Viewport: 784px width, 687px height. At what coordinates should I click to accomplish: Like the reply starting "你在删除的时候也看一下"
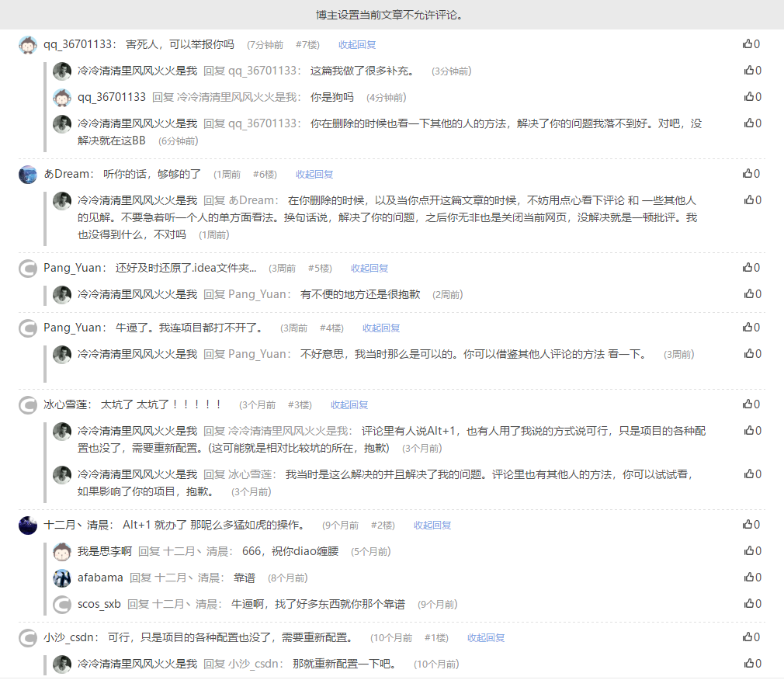pyautogui.click(x=752, y=123)
